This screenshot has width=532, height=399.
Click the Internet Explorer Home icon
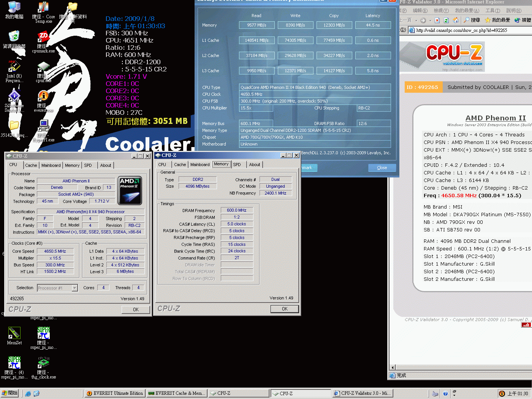(456, 20)
